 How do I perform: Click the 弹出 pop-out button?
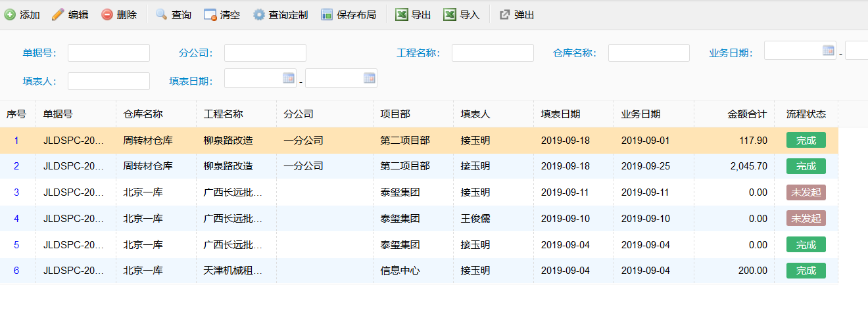pos(516,14)
